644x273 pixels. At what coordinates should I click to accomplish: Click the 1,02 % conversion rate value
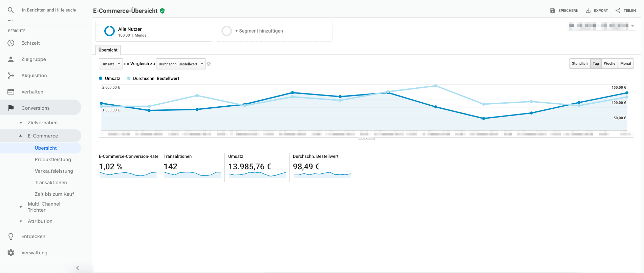click(x=111, y=167)
